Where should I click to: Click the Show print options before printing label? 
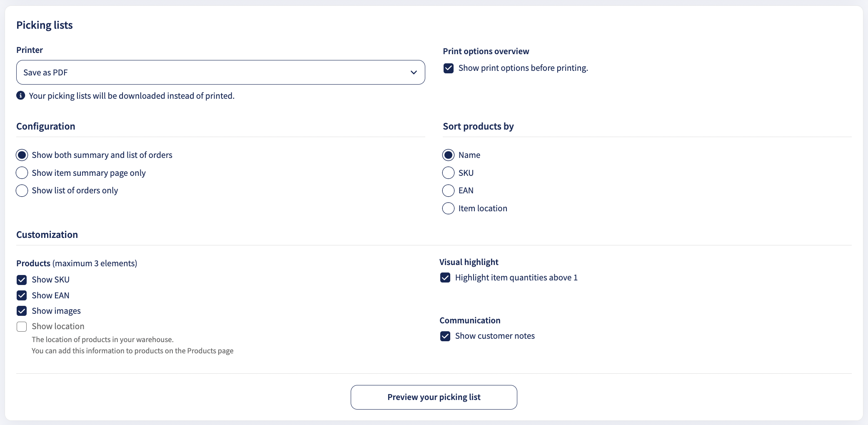tap(523, 68)
